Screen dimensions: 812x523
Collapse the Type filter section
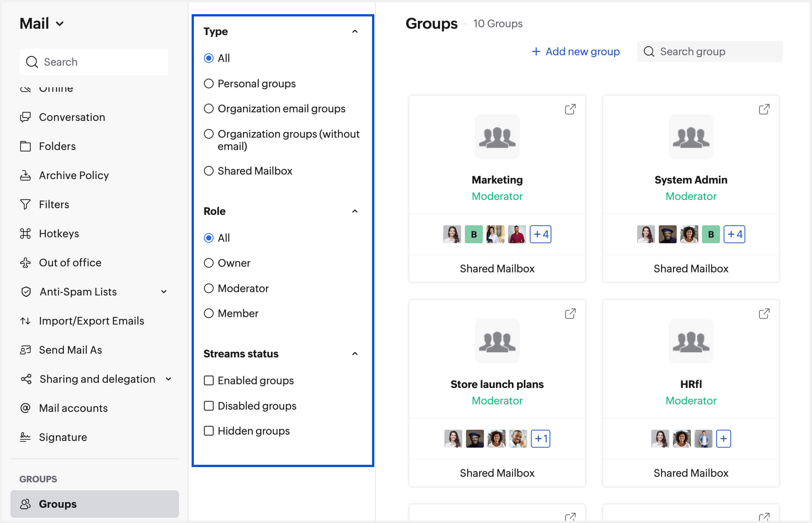pyautogui.click(x=355, y=32)
